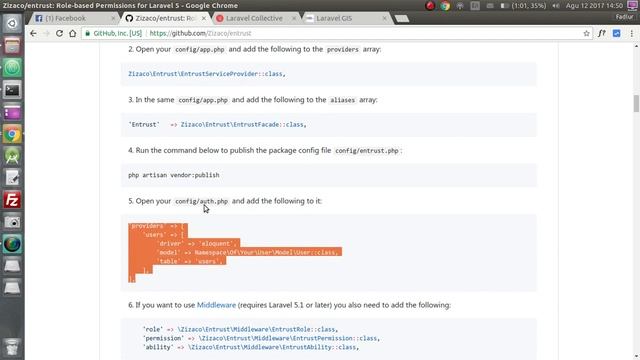Click the github.com address bar URL
640x360 pixels.
pos(200,33)
